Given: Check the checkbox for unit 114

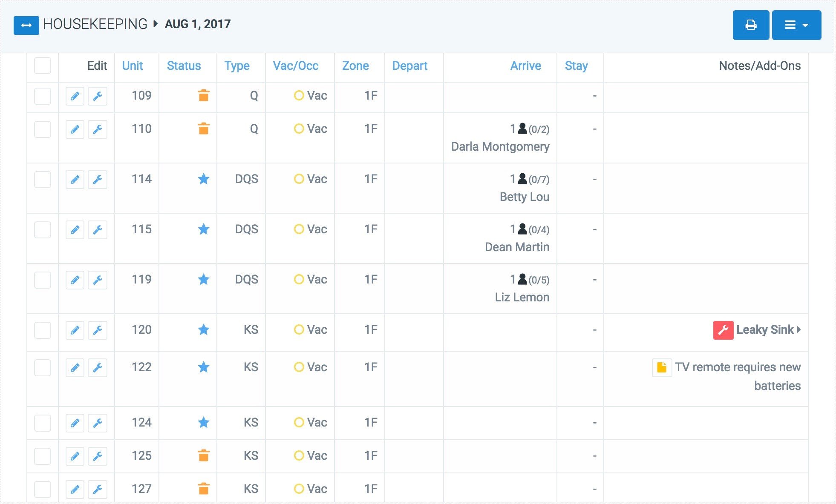Looking at the screenshot, I should pos(43,179).
